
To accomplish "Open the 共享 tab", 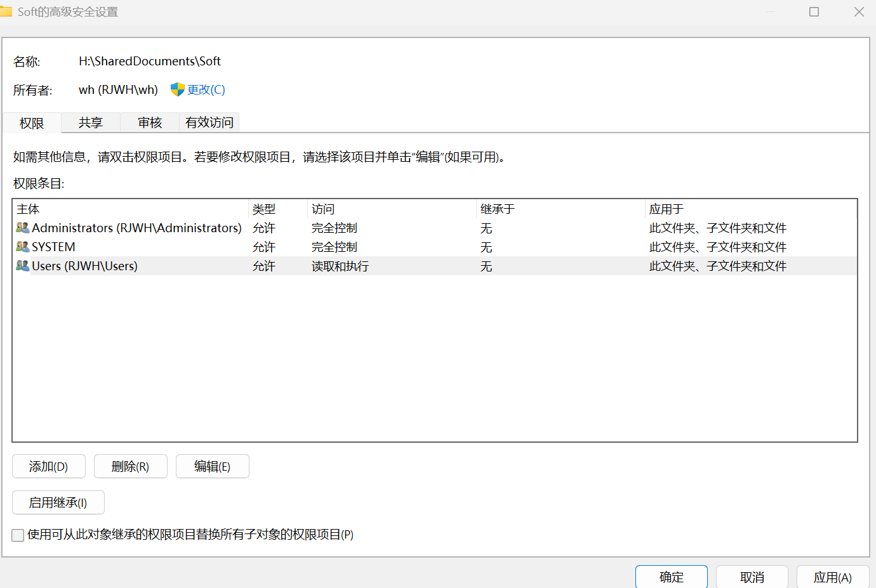I will (91, 122).
